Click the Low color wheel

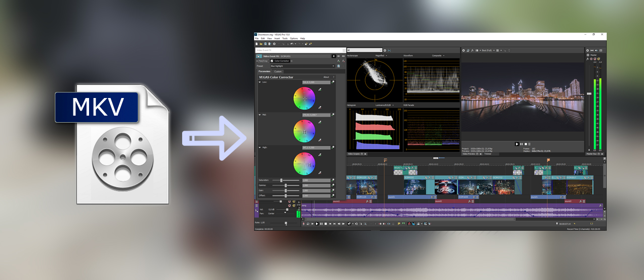(x=304, y=99)
